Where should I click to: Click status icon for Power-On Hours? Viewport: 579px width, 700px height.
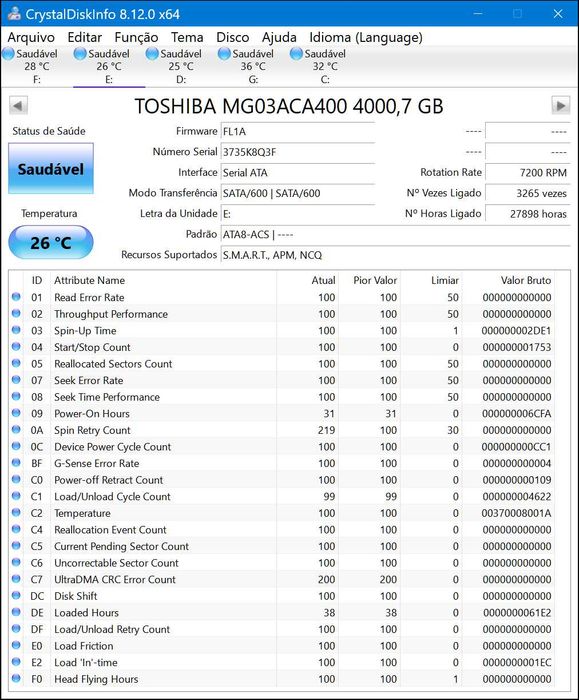pyautogui.click(x=16, y=413)
